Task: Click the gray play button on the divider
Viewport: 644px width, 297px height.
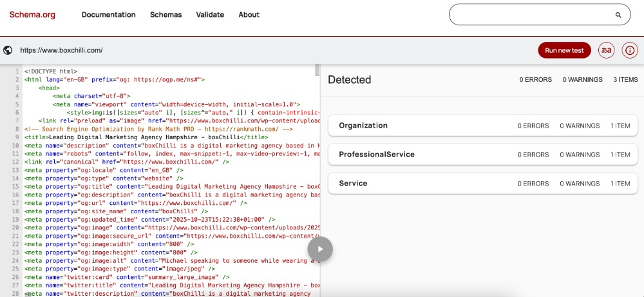Action: coord(320,249)
